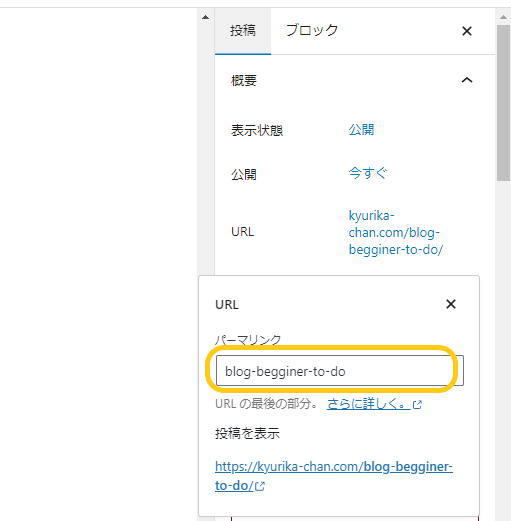Screen dimensions: 511x521
Task: Click the blank editor canvas area
Action: (99, 260)
